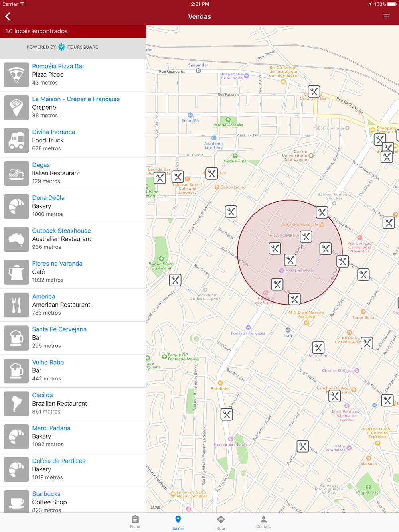
Task: Select restaurant pin near Boteco São Paulo
Action: 227,414
